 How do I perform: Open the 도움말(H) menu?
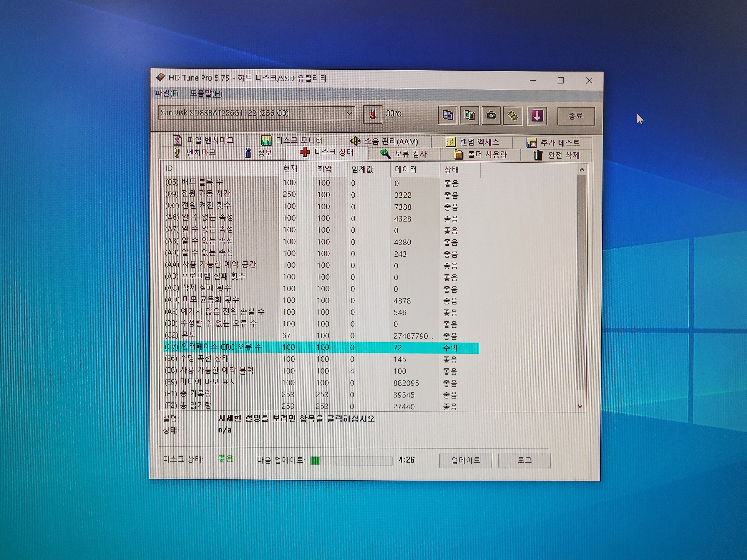[206, 94]
